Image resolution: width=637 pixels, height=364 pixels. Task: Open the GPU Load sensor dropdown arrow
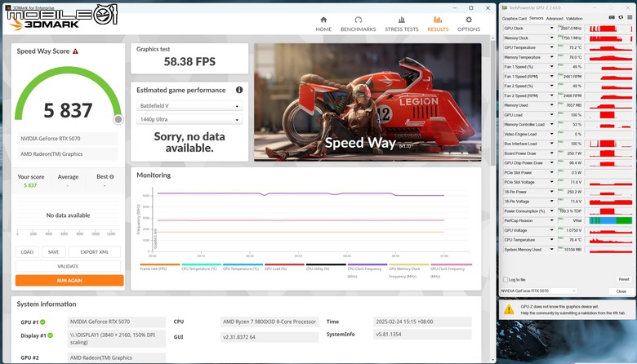(x=552, y=114)
